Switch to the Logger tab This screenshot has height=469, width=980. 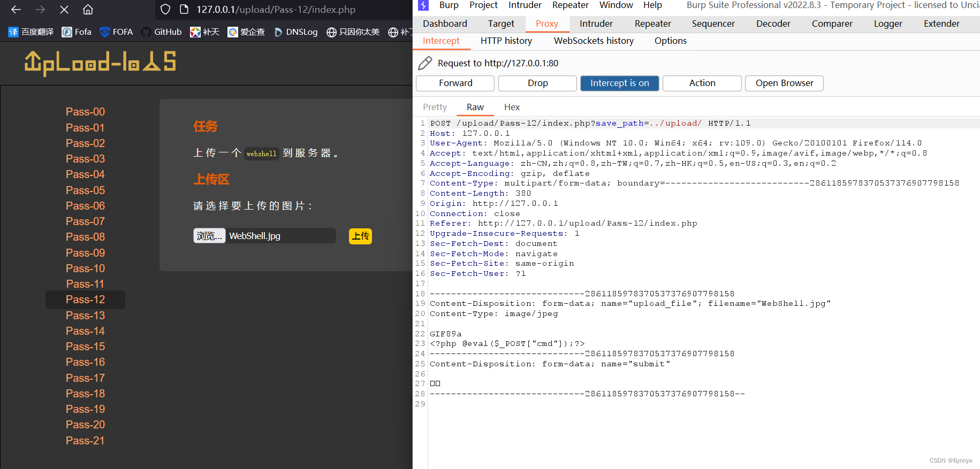click(x=888, y=24)
